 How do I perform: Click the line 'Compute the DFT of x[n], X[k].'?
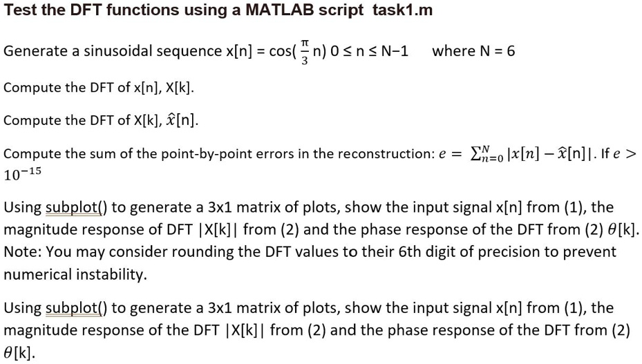(x=99, y=88)
